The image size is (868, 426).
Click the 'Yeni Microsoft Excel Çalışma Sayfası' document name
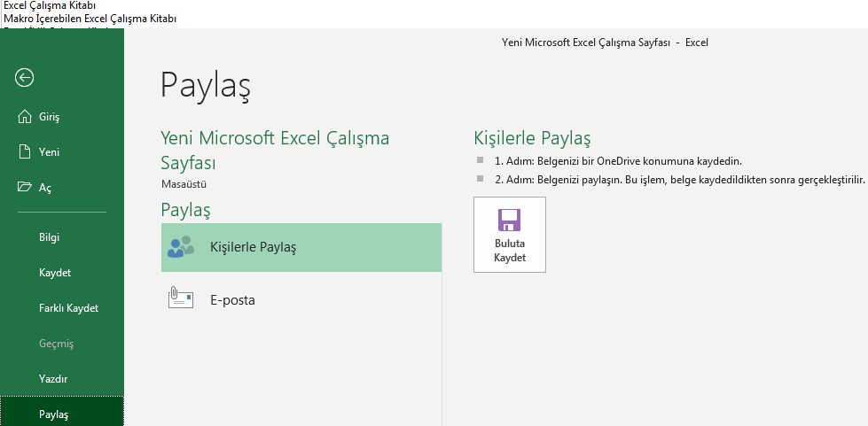click(x=275, y=150)
